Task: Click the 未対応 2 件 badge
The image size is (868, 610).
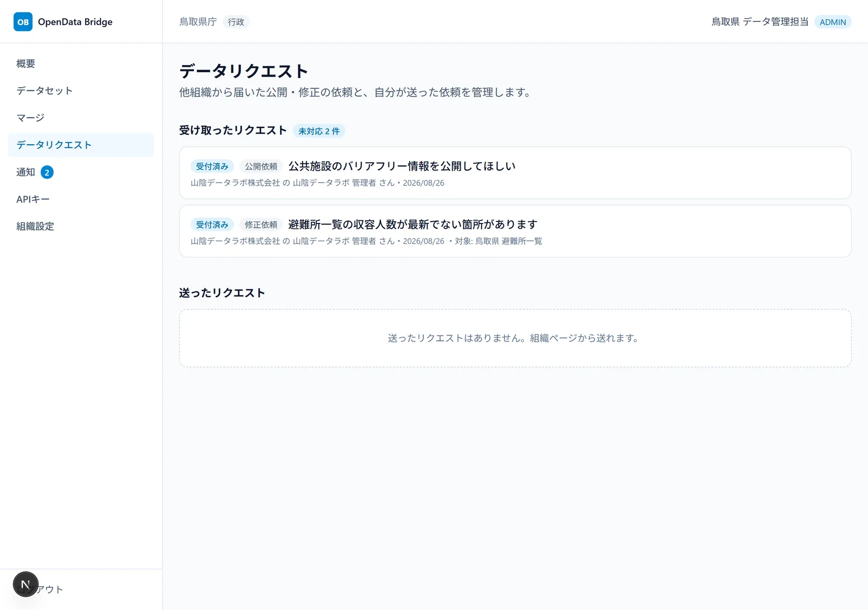Action: (319, 131)
